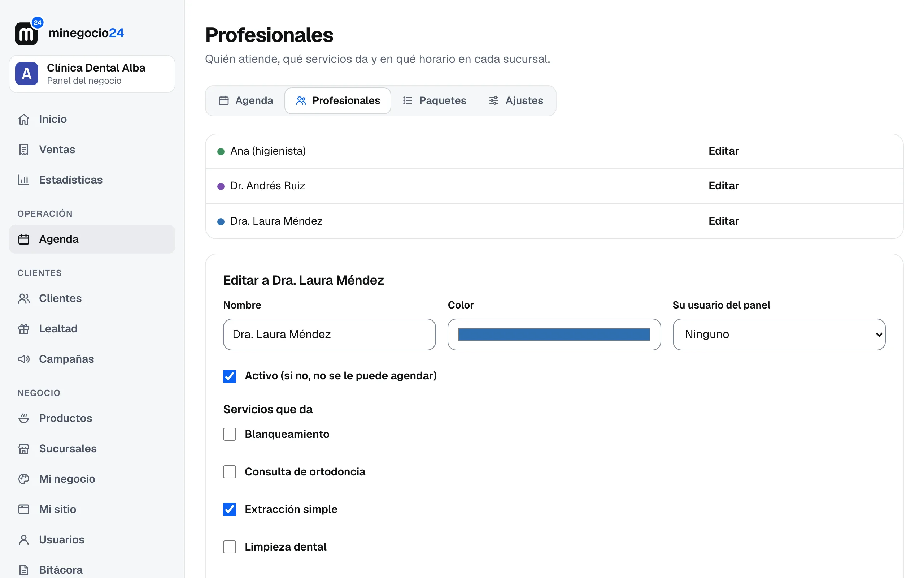Click the Servicios que da heading

click(268, 409)
